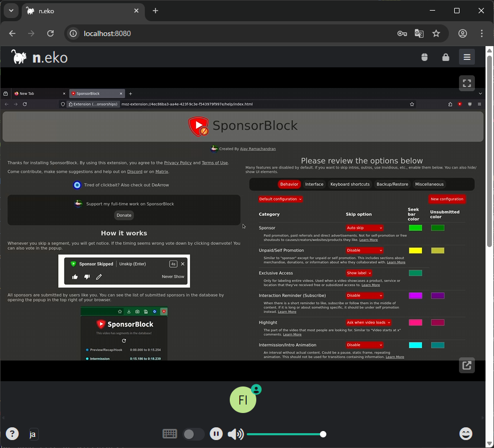Open the Keyboard shortcuts tab

click(350, 184)
